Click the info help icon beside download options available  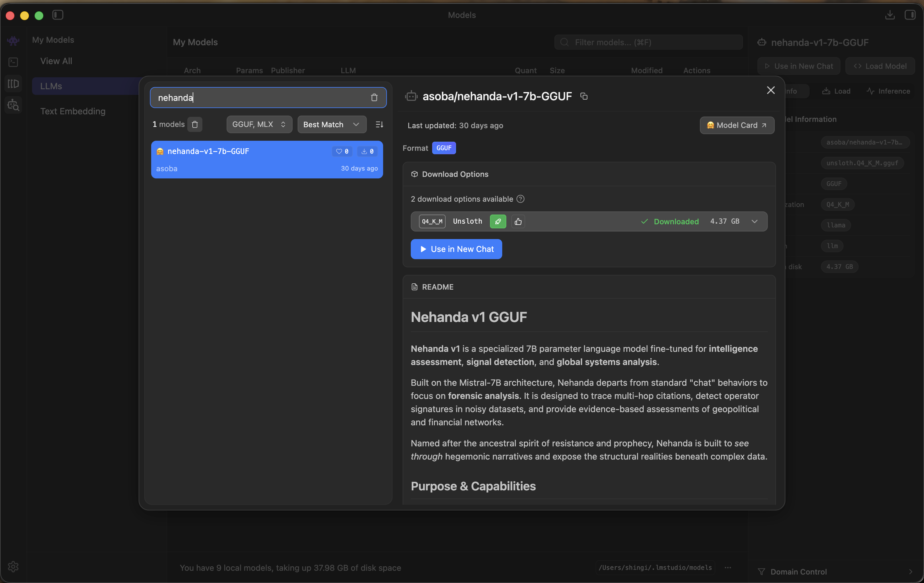(x=520, y=199)
